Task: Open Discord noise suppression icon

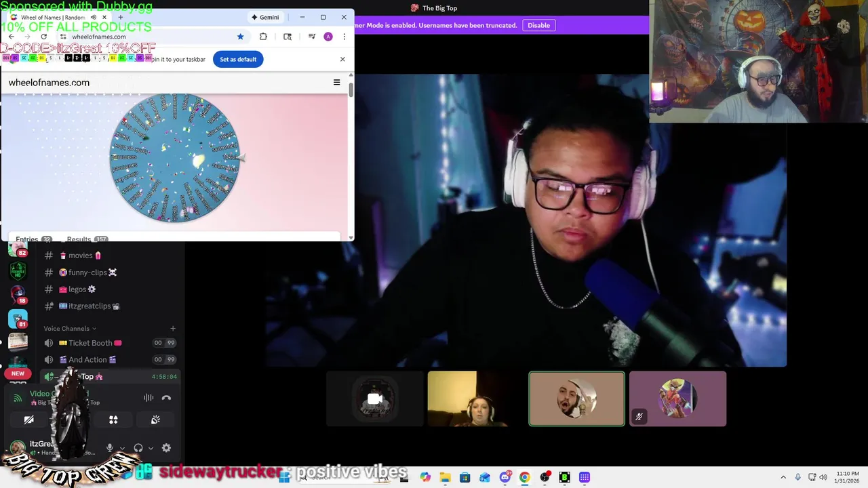Action: (149, 398)
